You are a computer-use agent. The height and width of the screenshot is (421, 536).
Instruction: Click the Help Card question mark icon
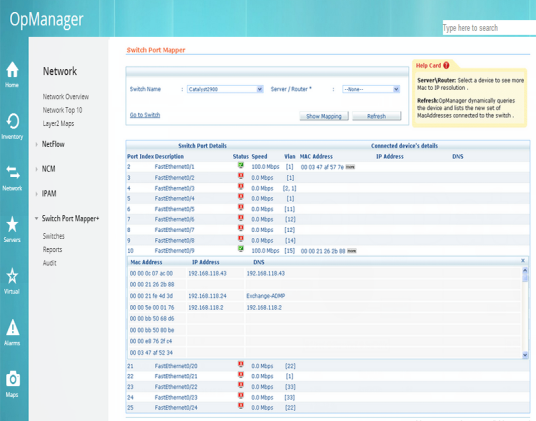(446, 65)
